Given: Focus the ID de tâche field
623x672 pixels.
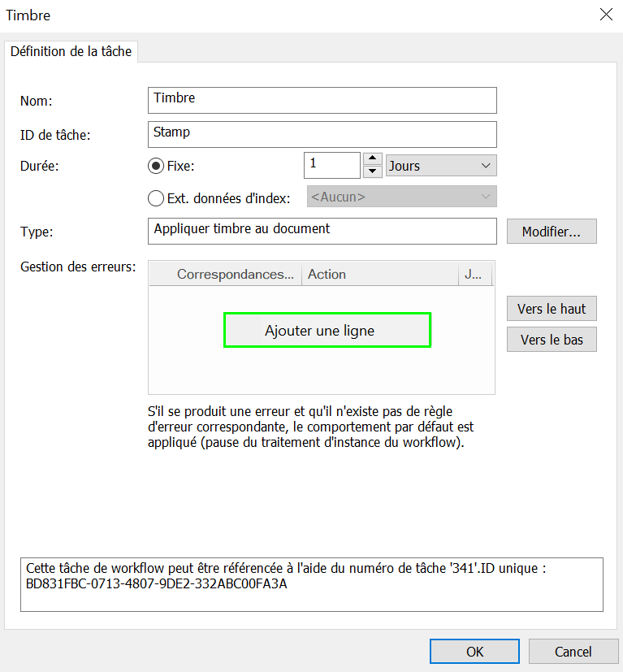Looking at the screenshot, I should 322,135.
